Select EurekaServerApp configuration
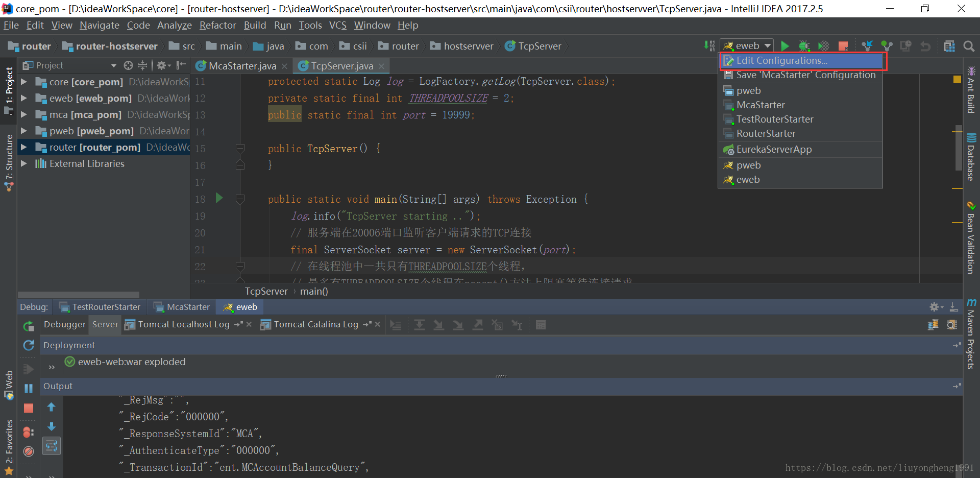The height and width of the screenshot is (478, 980). (800, 149)
